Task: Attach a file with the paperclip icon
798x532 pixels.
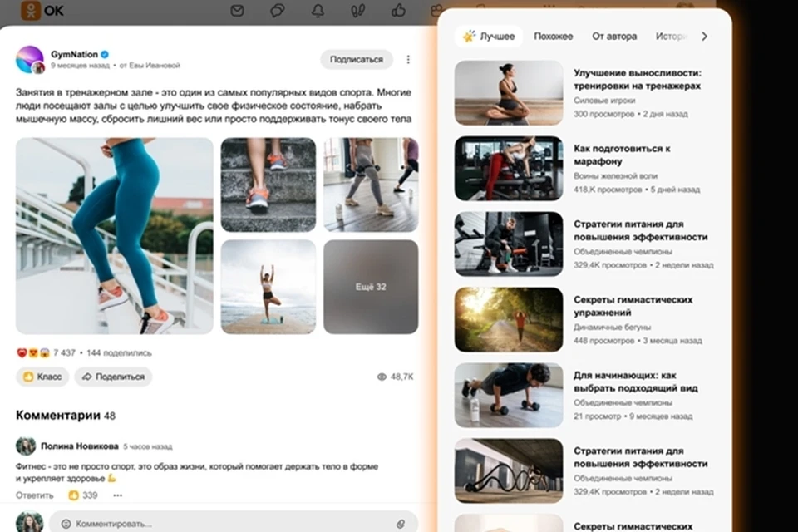Action: [401, 524]
